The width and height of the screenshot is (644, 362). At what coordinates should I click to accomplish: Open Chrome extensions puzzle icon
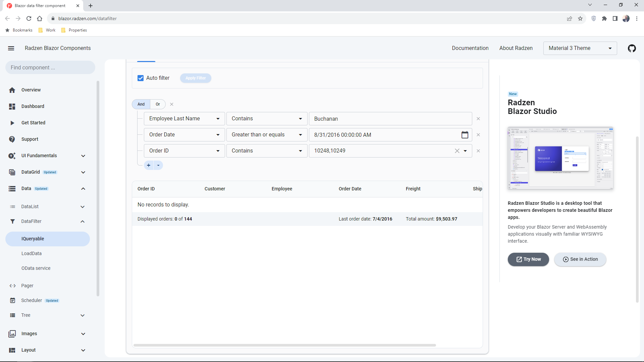tap(604, 18)
